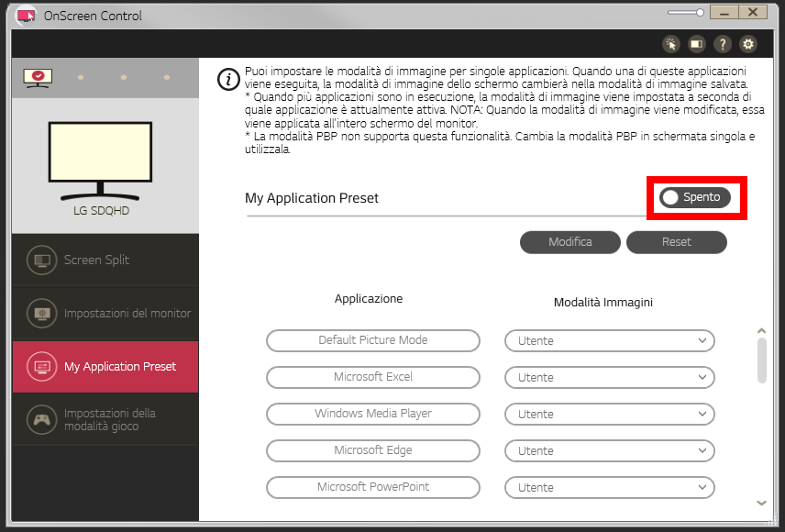Viewport: 785px width, 532px height.
Task: Click the Modalità Immagini column header text
Action: point(603,302)
